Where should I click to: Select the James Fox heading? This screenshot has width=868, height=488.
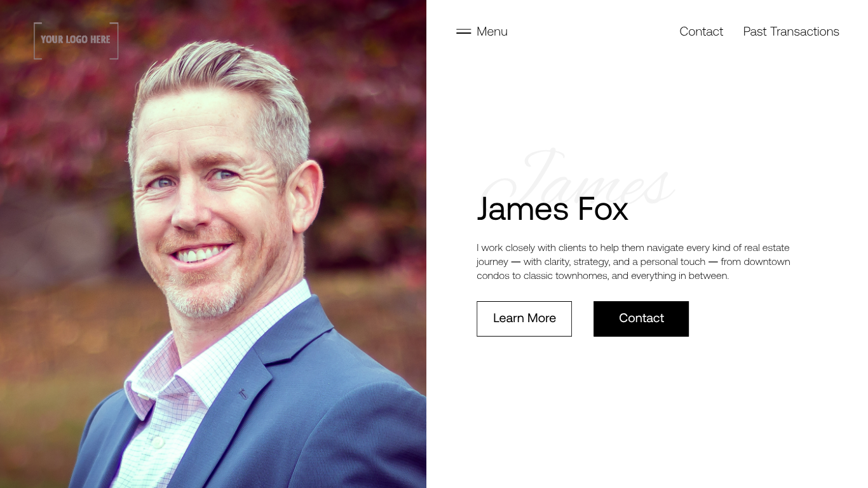point(552,208)
